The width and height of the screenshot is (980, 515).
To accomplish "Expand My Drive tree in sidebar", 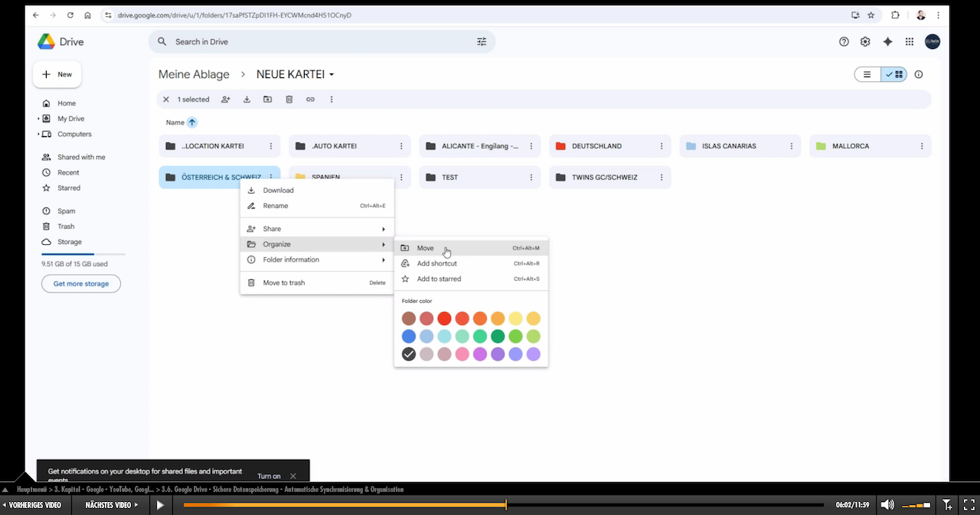I will pyautogui.click(x=38, y=119).
